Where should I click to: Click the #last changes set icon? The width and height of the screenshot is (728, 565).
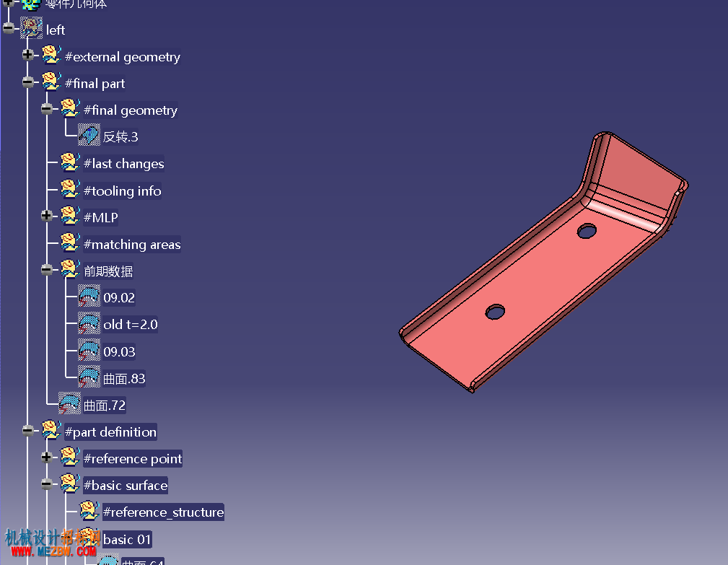(x=70, y=162)
